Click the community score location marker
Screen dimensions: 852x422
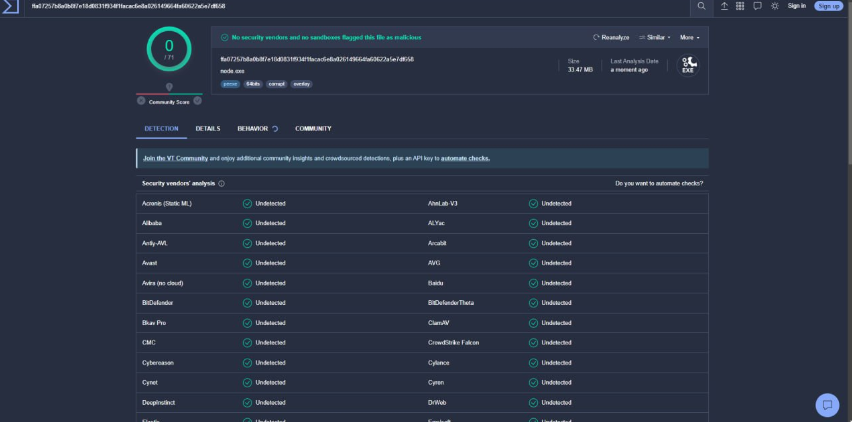pyautogui.click(x=169, y=87)
